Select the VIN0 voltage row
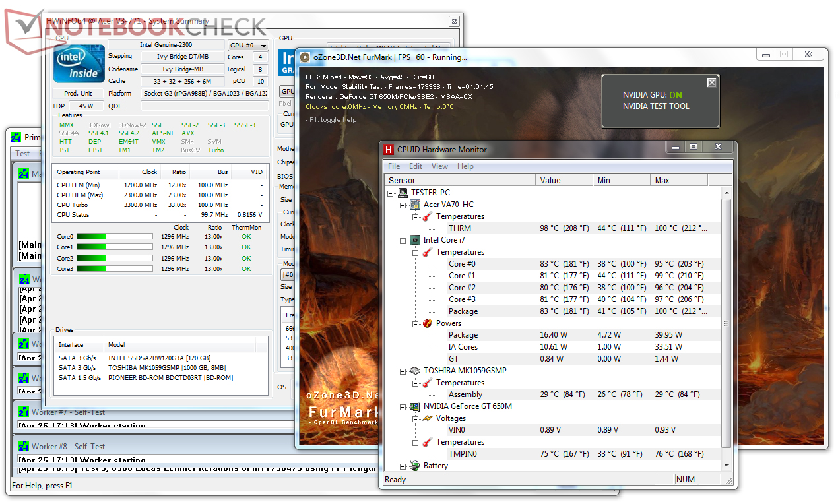The height and width of the screenshot is (504, 840). tap(553, 430)
